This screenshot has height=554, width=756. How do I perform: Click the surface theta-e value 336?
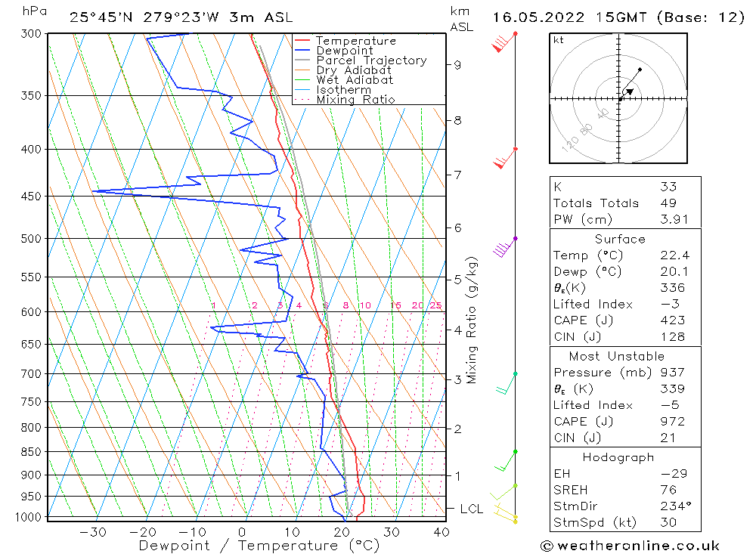coord(673,288)
